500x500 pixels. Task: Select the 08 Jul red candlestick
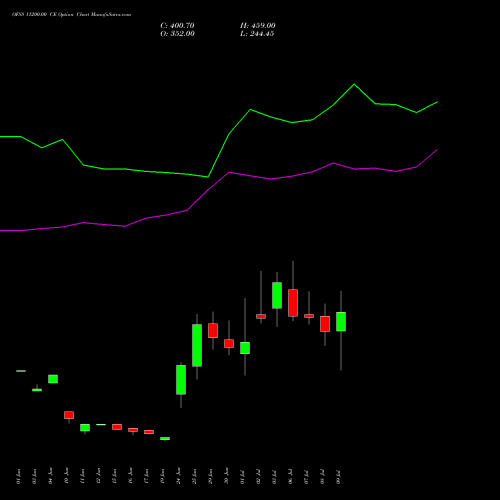click(x=325, y=324)
